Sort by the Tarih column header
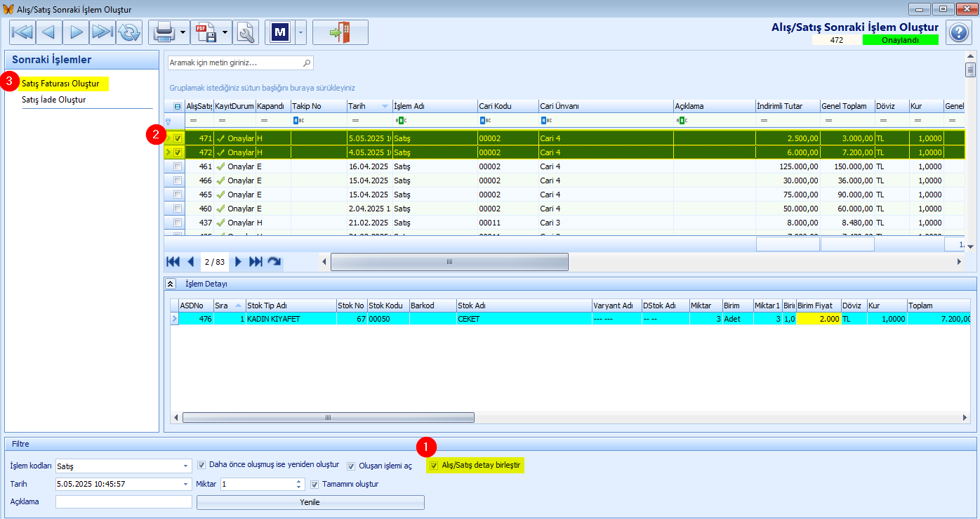 [x=369, y=106]
